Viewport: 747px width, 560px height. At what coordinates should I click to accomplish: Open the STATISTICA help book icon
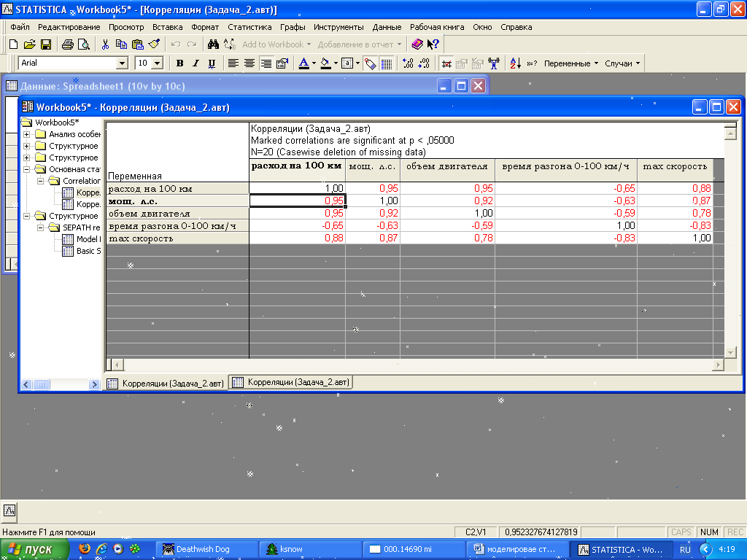(417, 44)
